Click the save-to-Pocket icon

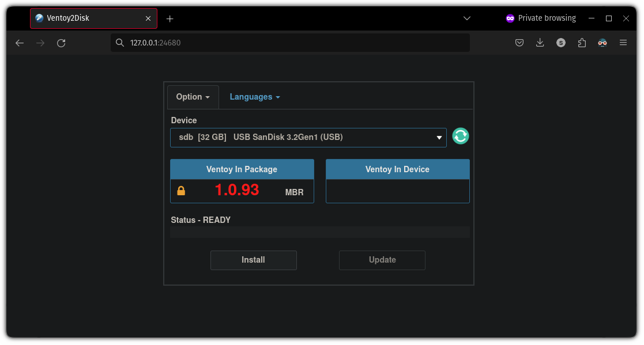[x=519, y=42]
